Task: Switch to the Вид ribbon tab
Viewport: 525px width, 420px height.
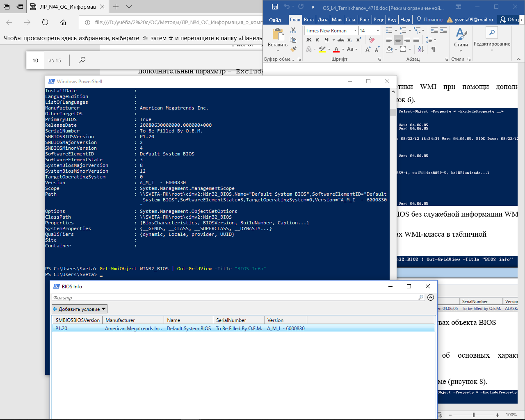Action: tap(392, 20)
